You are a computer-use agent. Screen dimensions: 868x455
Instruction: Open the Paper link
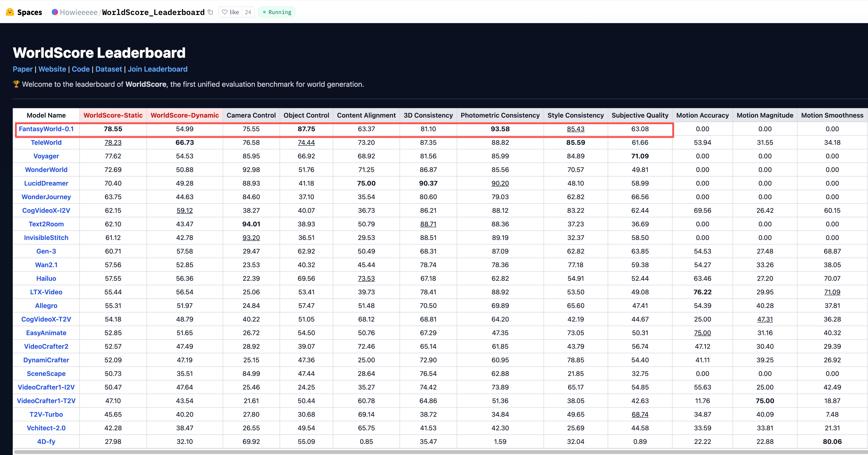coord(23,69)
